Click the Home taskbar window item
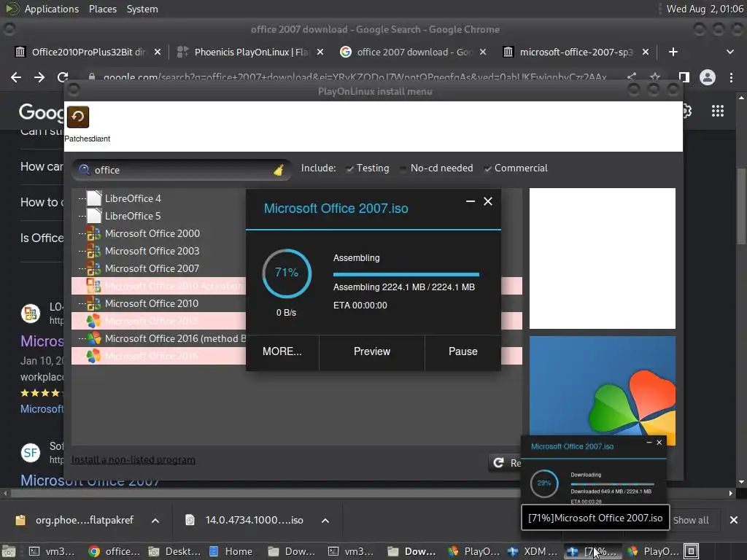The width and height of the screenshot is (747, 560). (x=231, y=551)
